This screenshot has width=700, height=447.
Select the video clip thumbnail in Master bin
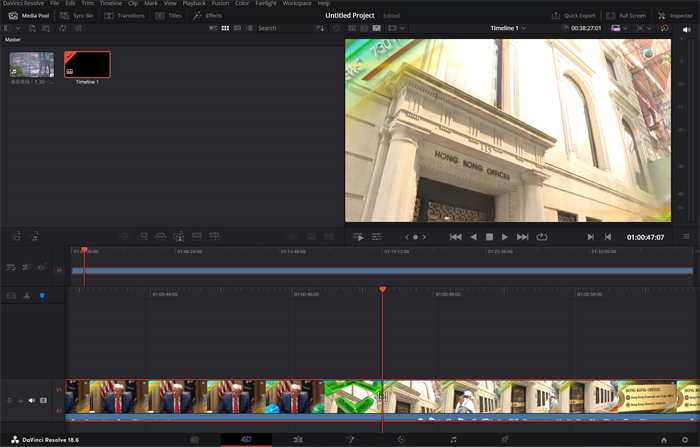tap(32, 65)
